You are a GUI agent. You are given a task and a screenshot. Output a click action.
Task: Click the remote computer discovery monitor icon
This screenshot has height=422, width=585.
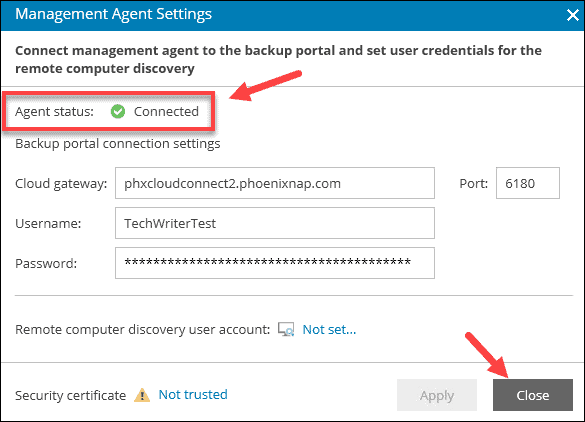coord(286,329)
